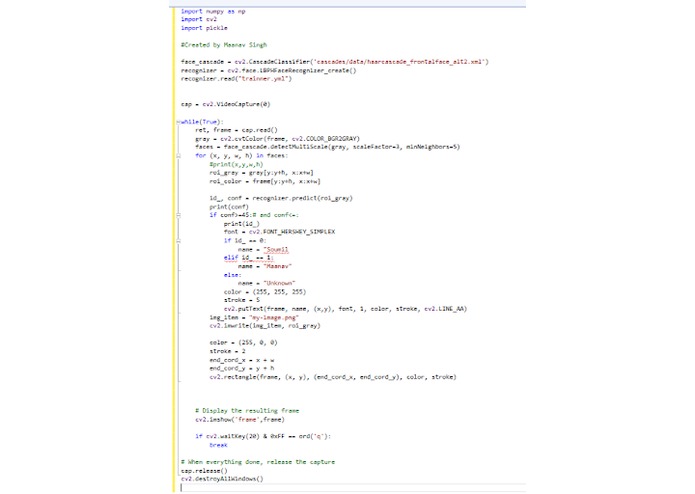Click the recognizer.read("trainner.yml") line
The height and width of the screenshot is (494, 695).
[x=236, y=79]
